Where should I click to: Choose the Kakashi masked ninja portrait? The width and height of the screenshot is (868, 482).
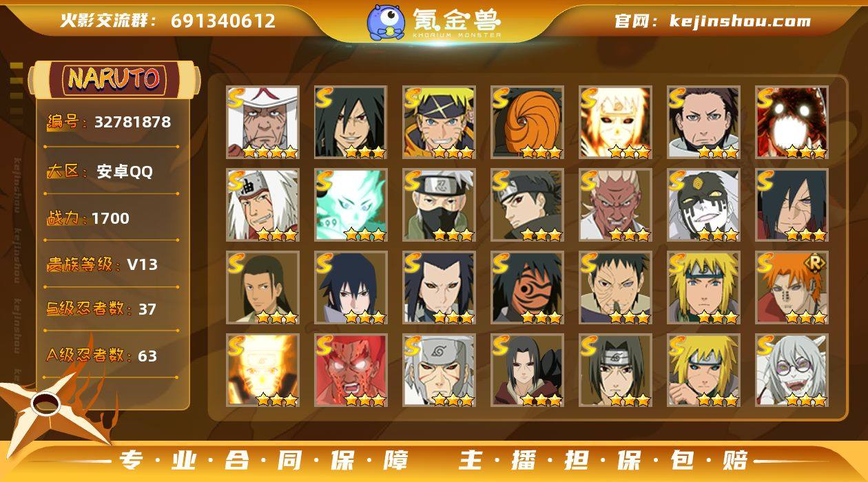click(439, 205)
